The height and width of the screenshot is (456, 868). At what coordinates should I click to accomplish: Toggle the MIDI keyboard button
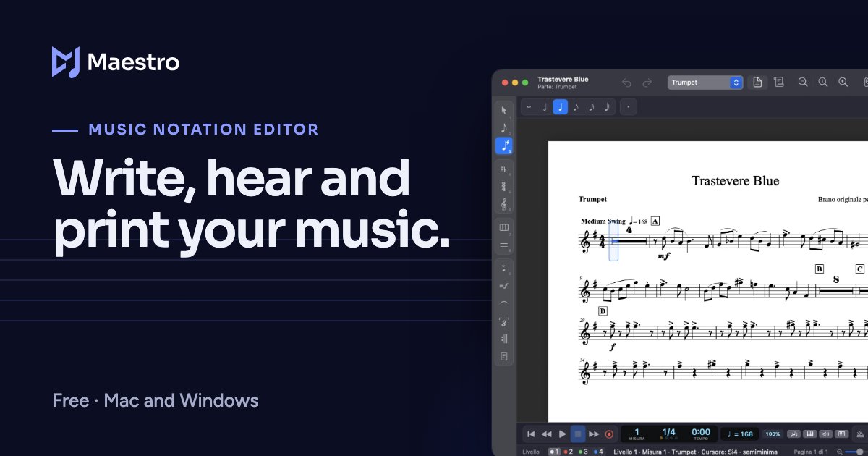[x=841, y=434]
